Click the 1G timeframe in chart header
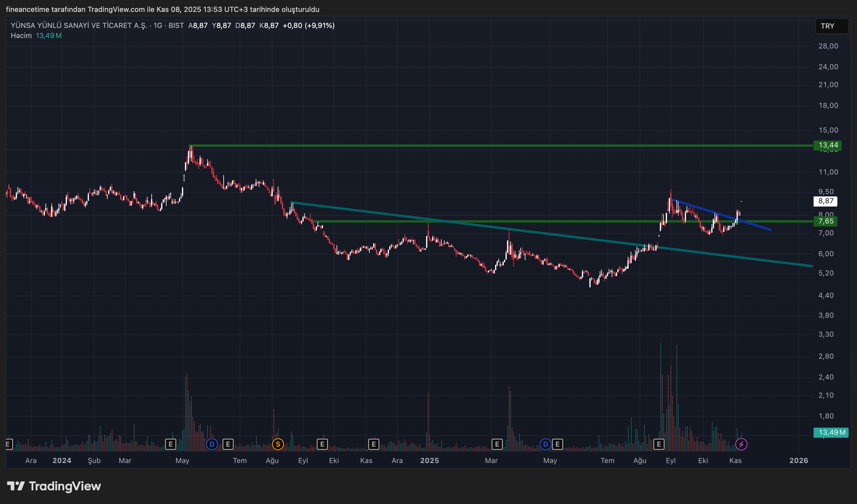The height and width of the screenshot is (504, 857). point(158,26)
